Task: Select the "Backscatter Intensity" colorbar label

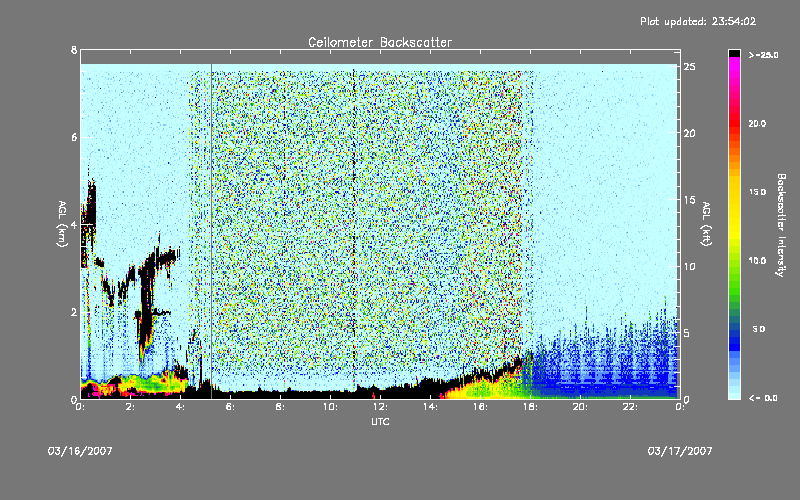Action: [780, 225]
